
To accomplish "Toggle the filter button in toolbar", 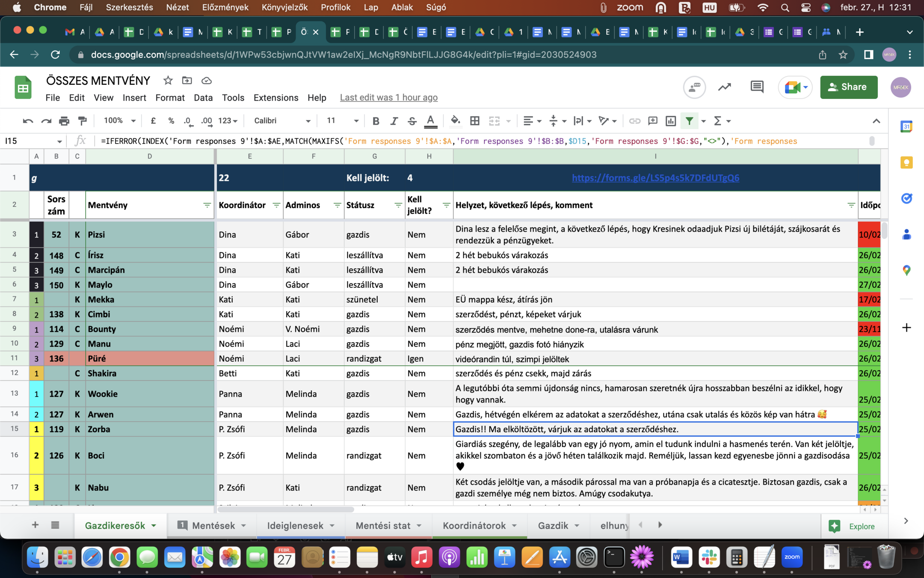I will tap(689, 121).
